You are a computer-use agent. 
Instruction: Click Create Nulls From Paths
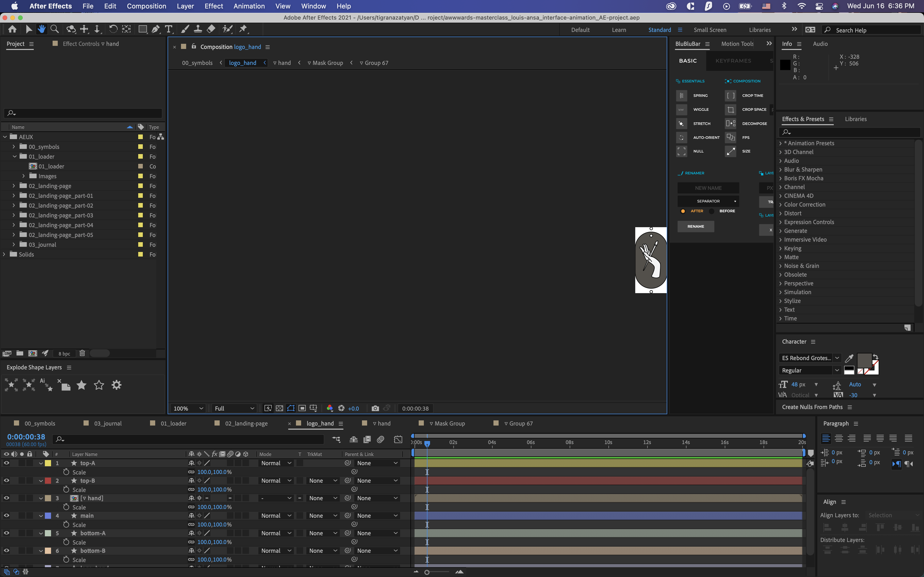813,407
